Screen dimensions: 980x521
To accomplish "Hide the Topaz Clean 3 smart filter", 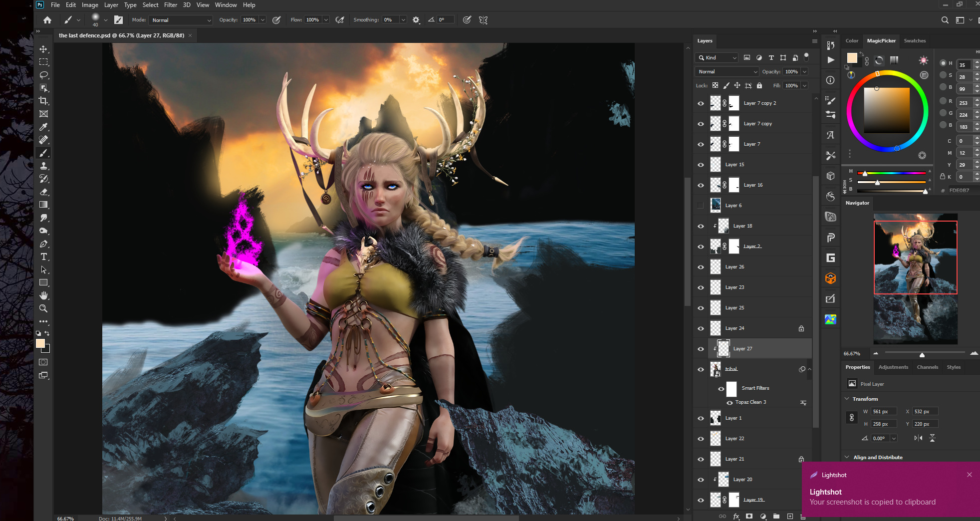I will [x=730, y=402].
